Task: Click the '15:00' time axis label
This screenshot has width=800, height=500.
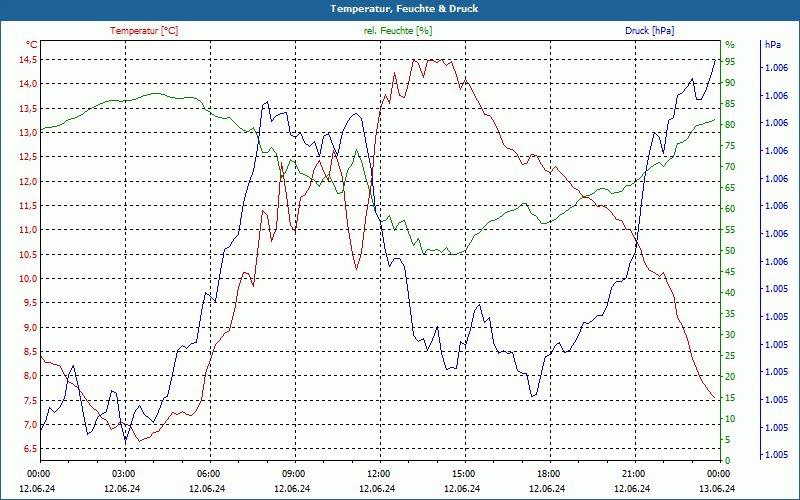Action: (x=464, y=473)
